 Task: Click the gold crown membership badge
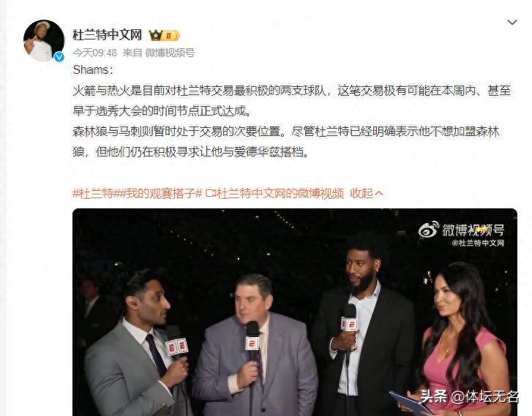(156, 35)
